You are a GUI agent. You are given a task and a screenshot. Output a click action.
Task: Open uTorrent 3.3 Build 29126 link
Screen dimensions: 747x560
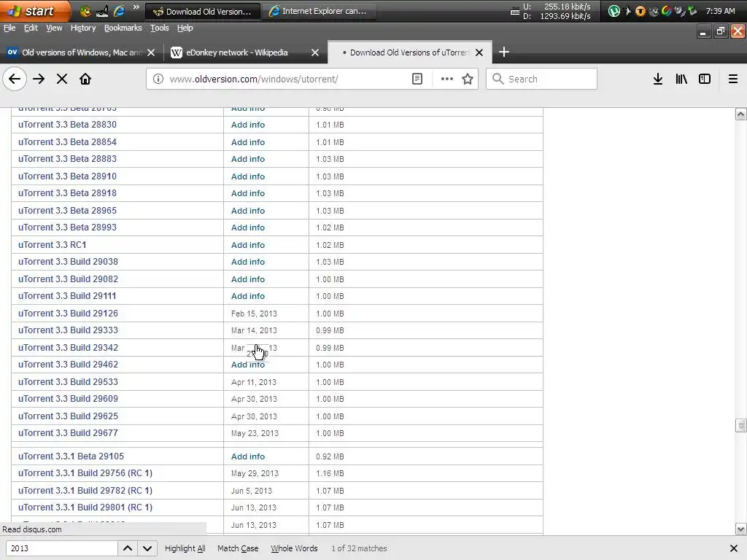[68, 314]
